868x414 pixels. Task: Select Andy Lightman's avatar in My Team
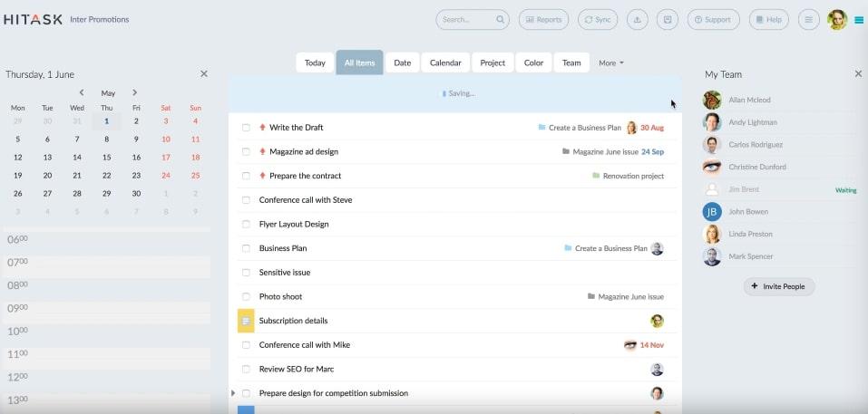(x=712, y=122)
